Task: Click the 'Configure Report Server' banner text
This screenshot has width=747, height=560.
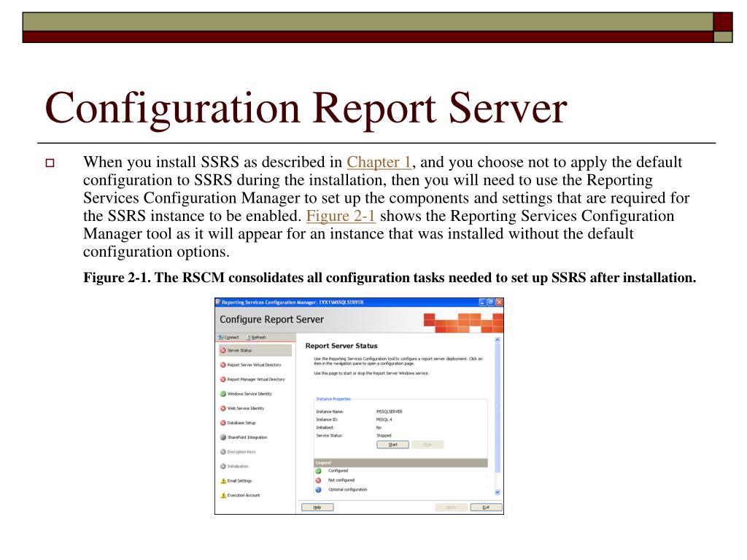Action: (271, 319)
